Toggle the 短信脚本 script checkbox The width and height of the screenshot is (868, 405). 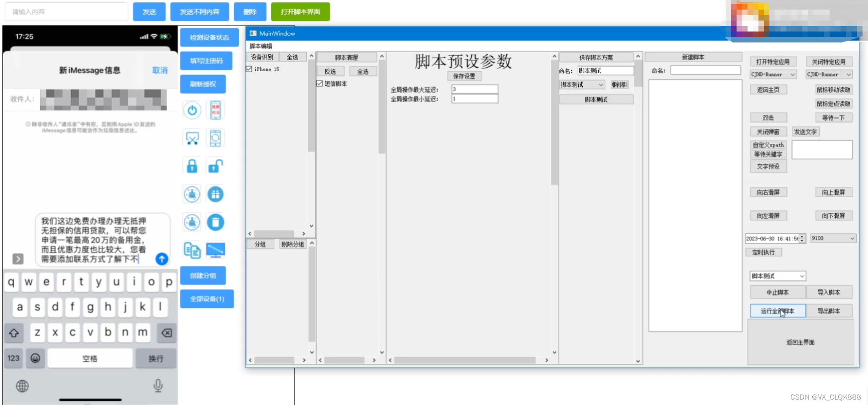319,84
